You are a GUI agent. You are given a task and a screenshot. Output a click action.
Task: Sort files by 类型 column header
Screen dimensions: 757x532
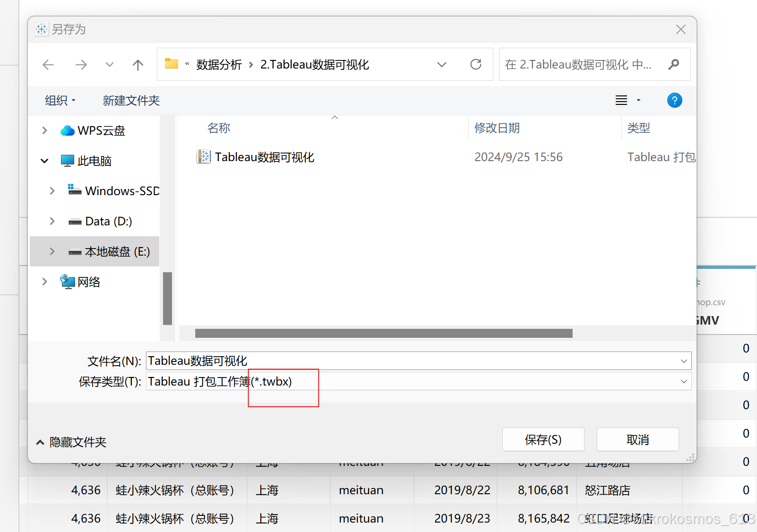pyautogui.click(x=639, y=128)
